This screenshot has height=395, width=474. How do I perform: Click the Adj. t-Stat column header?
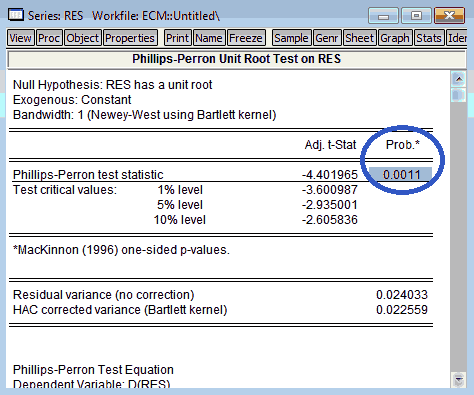(x=330, y=144)
